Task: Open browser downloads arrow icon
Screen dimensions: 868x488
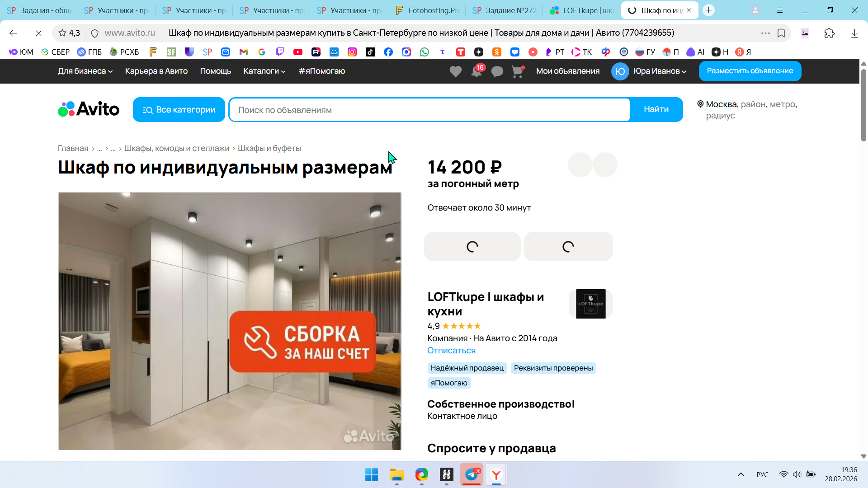Action: coord(854,33)
